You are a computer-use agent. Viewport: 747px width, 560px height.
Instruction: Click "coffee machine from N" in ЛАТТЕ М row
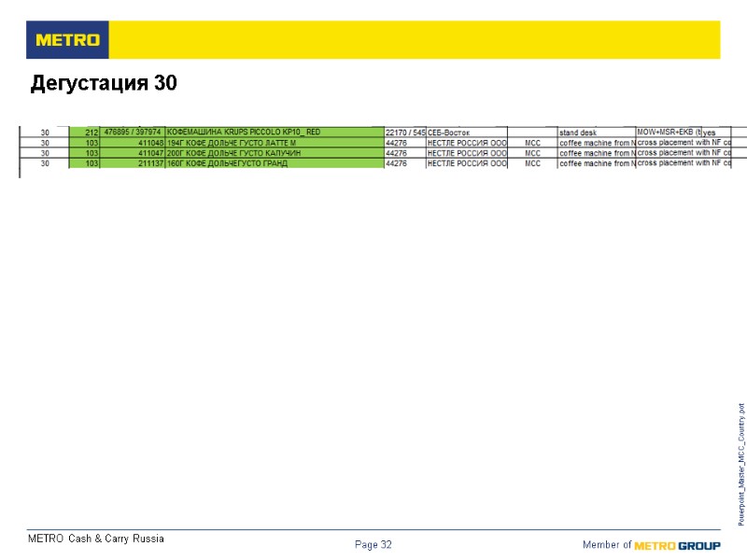(597, 143)
